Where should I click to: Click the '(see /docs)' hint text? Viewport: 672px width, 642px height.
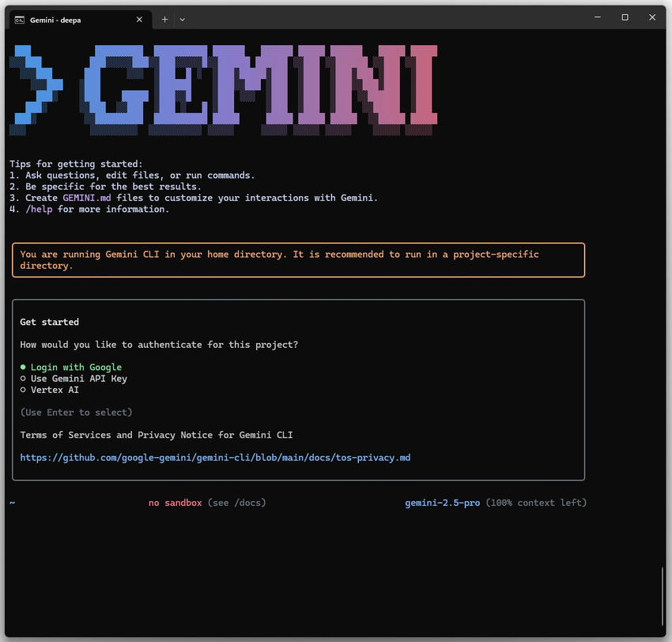click(236, 503)
